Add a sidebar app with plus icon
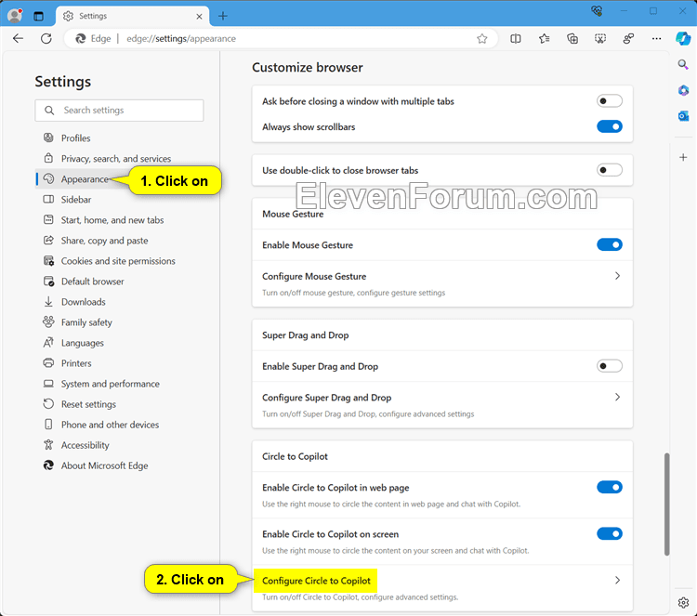Screen dimensions: 697x616 pos(683,157)
